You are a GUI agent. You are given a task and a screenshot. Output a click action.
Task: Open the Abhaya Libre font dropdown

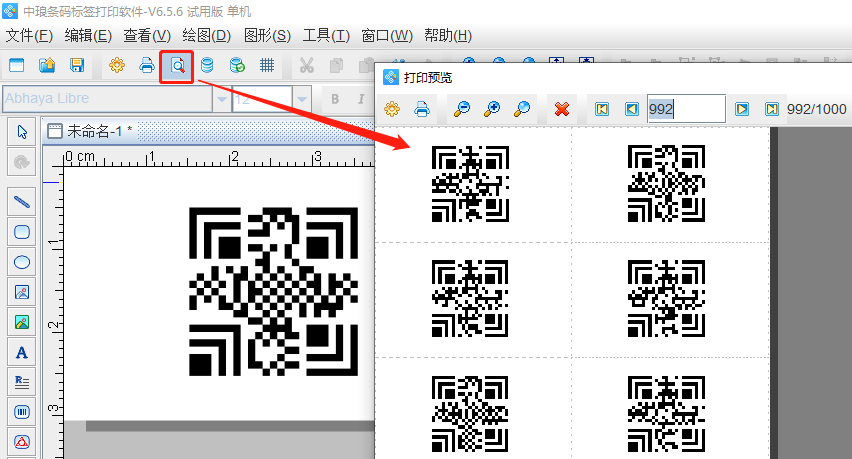[x=221, y=99]
